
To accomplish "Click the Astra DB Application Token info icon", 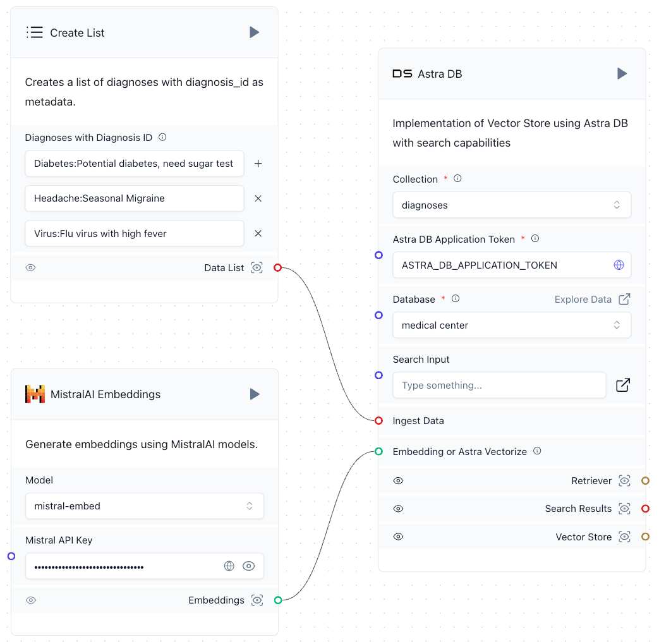I will click(x=535, y=239).
